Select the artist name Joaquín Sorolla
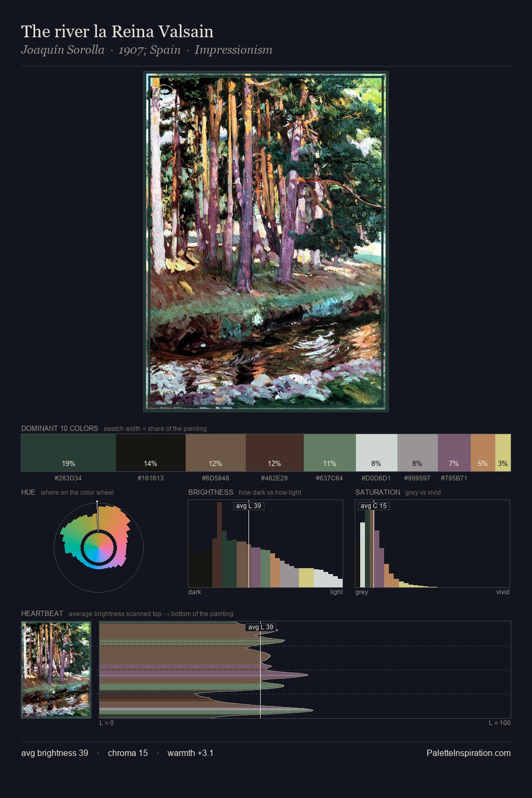This screenshot has width=532, height=798. tap(63, 50)
